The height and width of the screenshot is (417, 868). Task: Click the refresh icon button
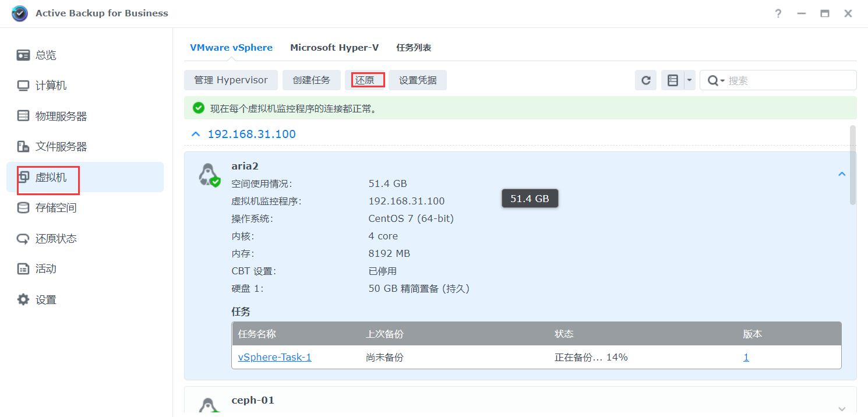(645, 80)
